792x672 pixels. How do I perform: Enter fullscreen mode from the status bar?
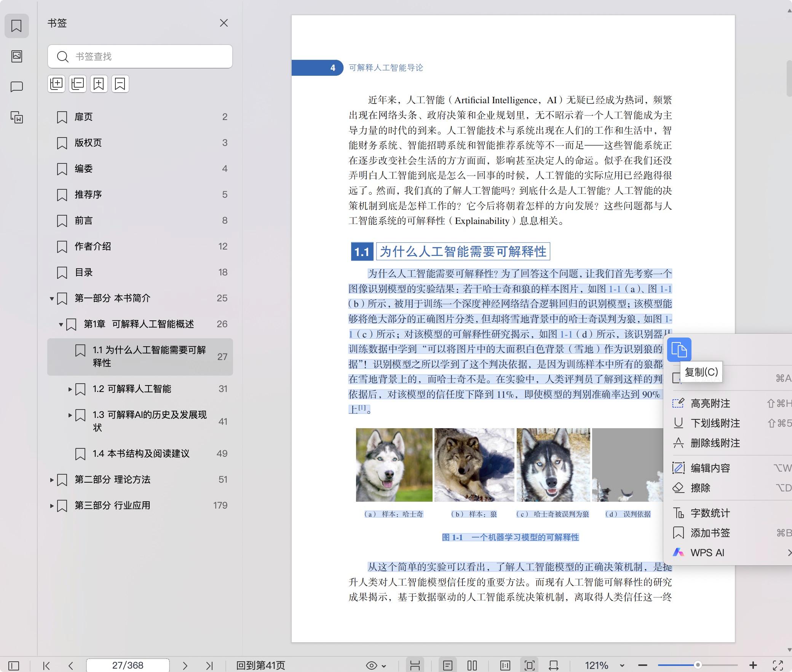coord(778,666)
